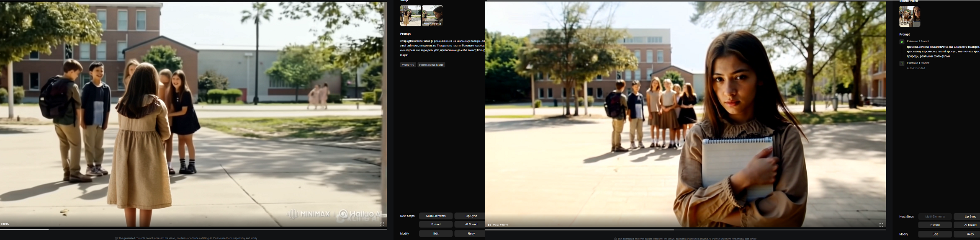This screenshot has width=980, height=240.
Task: Click the disabled Multi-Elements button, right panel
Action: click(935, 217)
